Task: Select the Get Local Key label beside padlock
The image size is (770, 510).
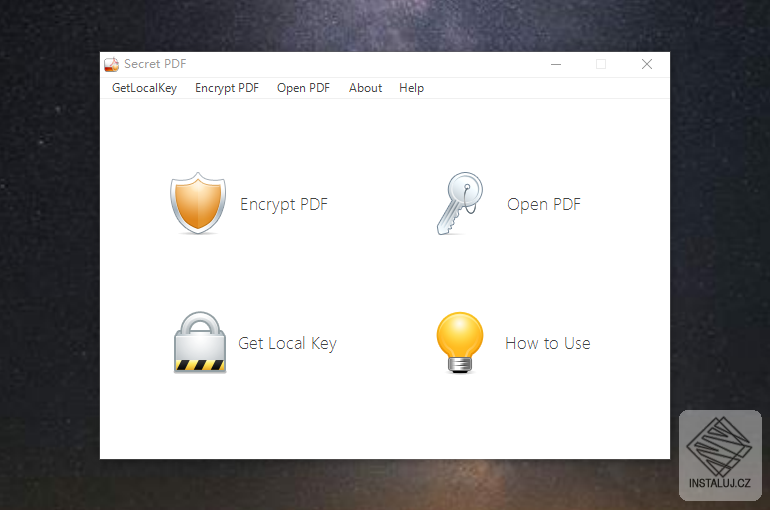Action: (x=287, y=343)
